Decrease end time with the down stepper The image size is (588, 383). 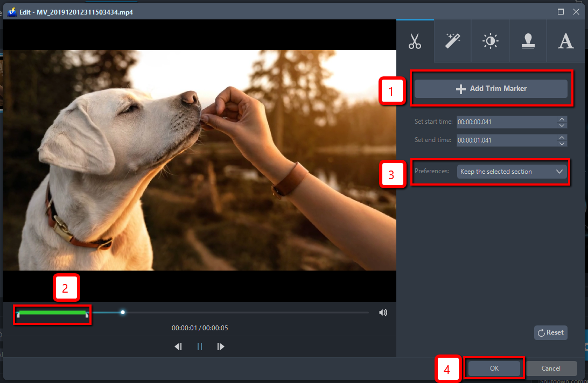[x=562, y=143]
